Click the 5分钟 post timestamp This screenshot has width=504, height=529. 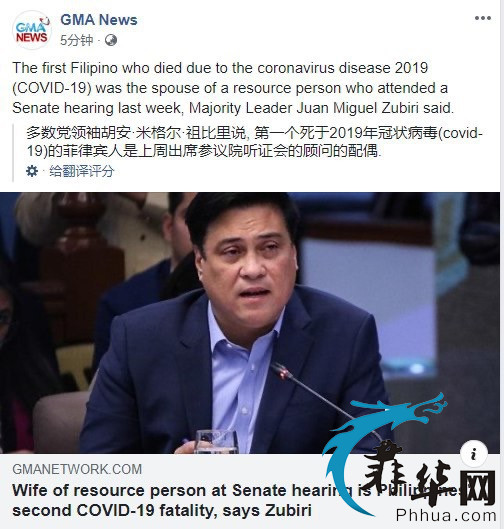pyautogui.click(x=77, y=40)
